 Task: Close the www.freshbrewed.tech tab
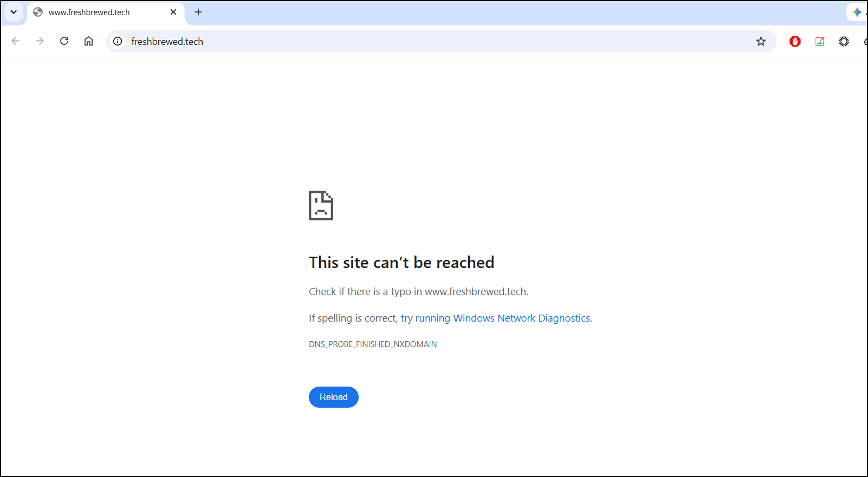pyautogui.click(x=173, y=12)
